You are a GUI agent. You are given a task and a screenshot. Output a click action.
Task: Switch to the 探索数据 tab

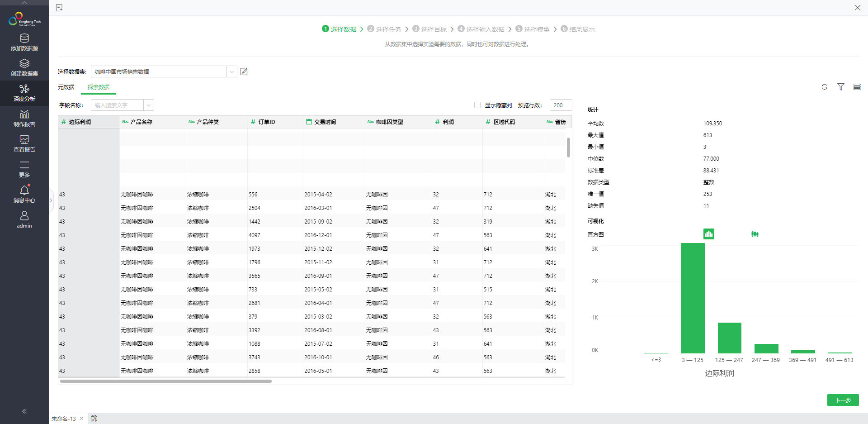[99, 87]
